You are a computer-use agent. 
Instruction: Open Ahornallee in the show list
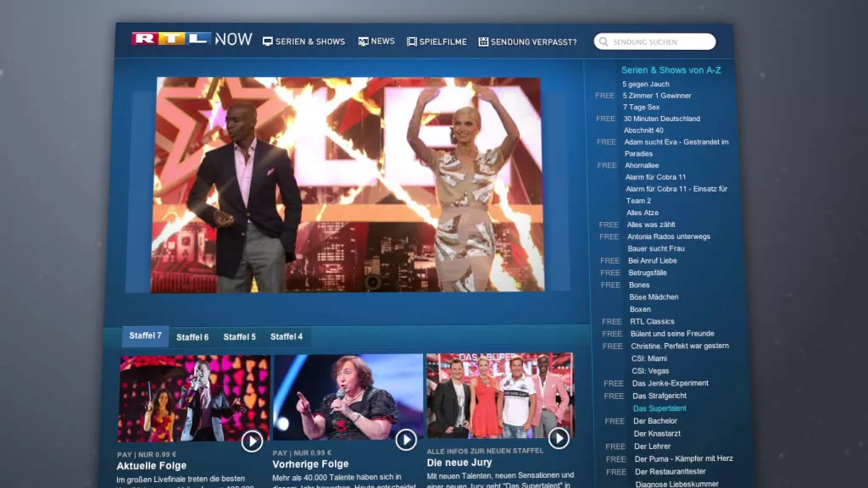tap(643, 165)
